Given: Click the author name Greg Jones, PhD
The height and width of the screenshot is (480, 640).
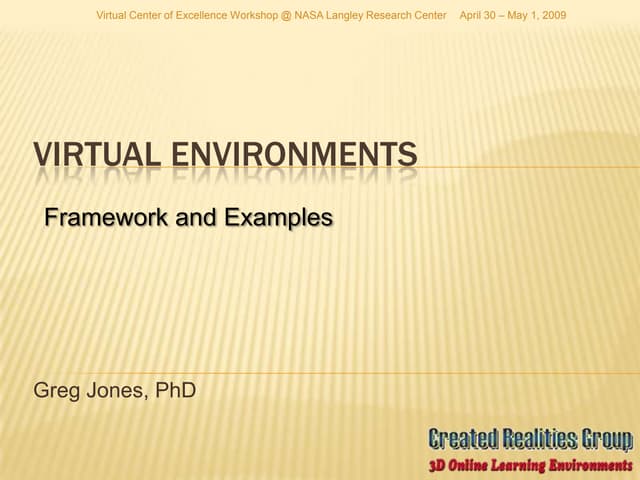Looking at the screenshot, I should pyautogui.click(x=115, y=390).
